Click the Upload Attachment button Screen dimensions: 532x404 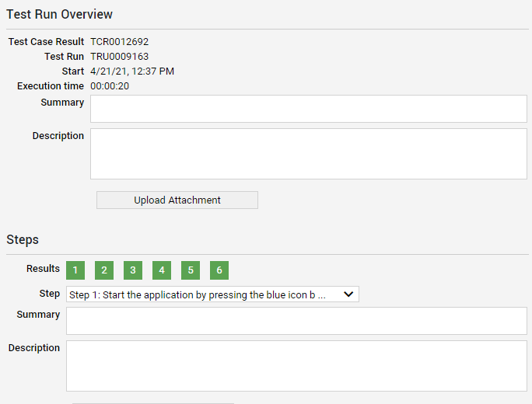(177, 200)
